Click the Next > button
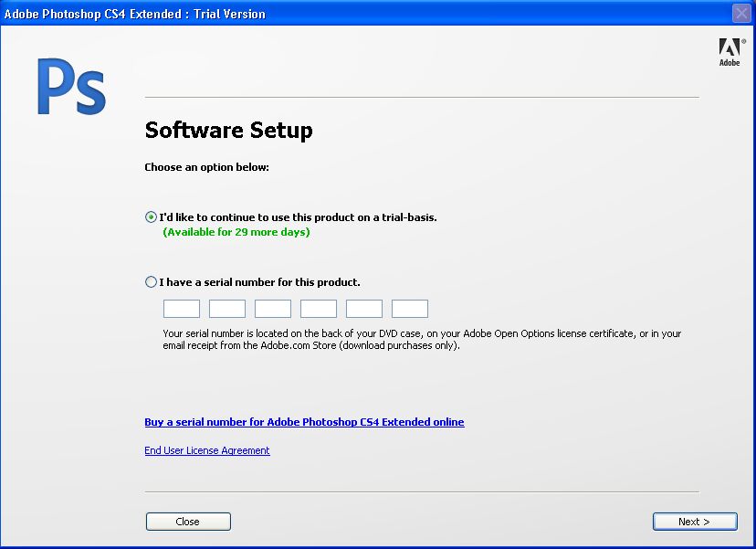Viewport: 756px width, 549px height. pos(695,522)
